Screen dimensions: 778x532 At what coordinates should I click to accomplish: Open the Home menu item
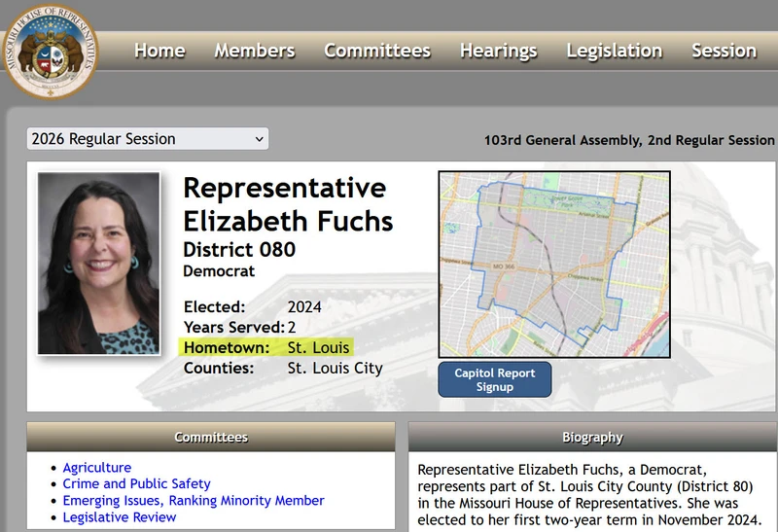click(x=159, y=51)
